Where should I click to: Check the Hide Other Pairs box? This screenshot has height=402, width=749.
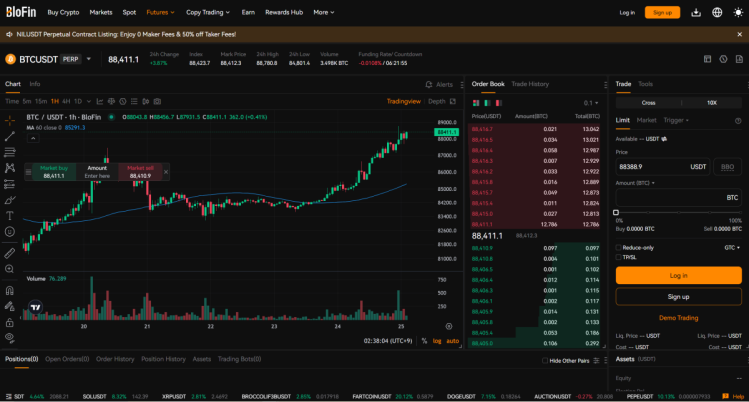[543, 360]
